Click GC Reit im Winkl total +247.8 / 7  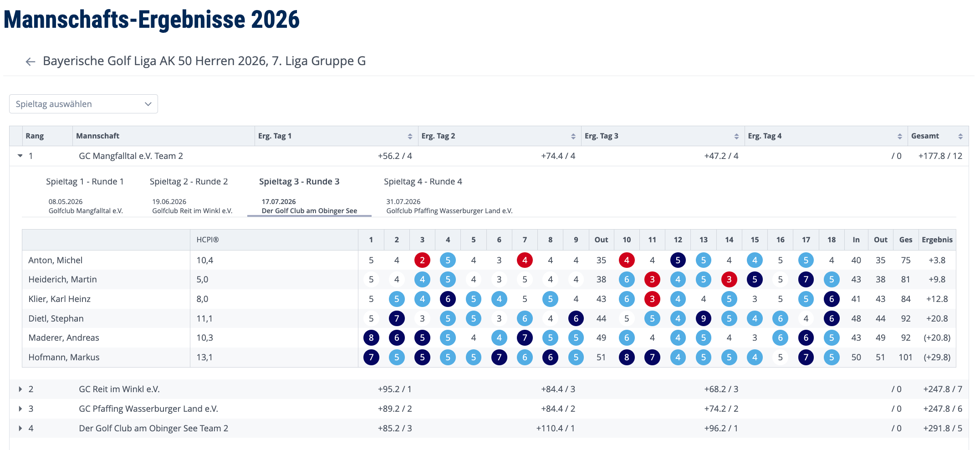click(x=943, y=389)
